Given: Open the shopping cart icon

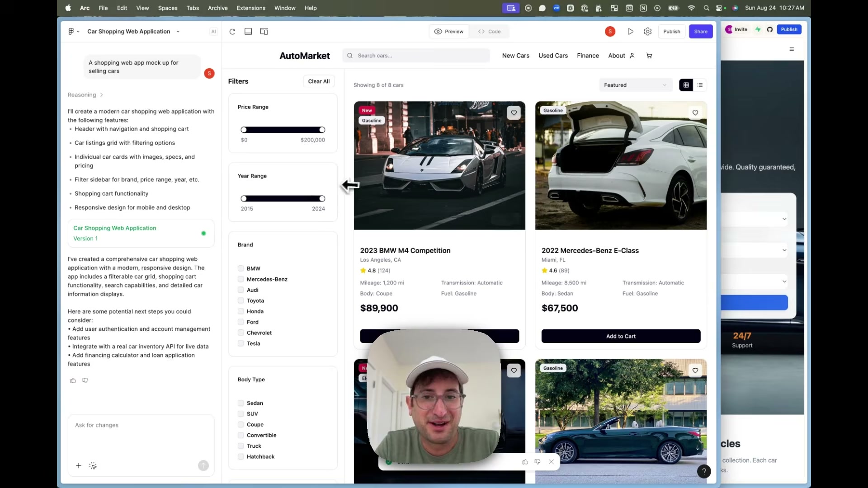Looking at the screenshot, I should point(649,56).
